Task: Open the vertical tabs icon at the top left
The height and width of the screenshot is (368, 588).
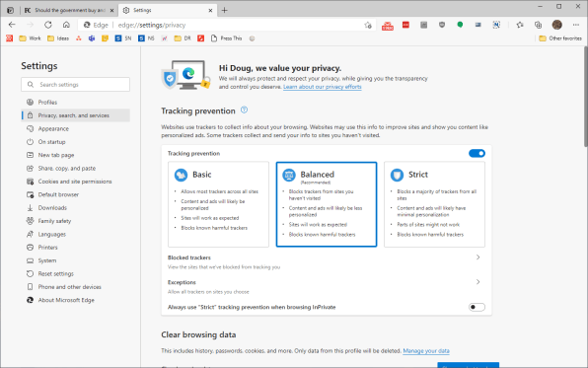Action: [11, 10]
